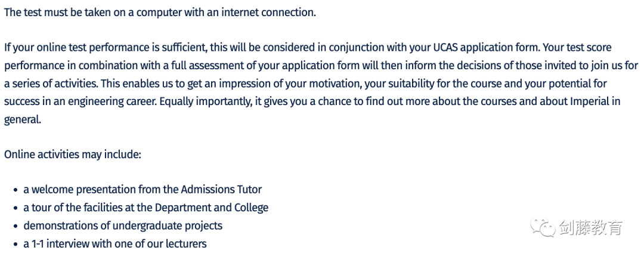The image size is (644, 256).
Task: Click the words 'Admissions Tutor'
Action: [221, 189]
